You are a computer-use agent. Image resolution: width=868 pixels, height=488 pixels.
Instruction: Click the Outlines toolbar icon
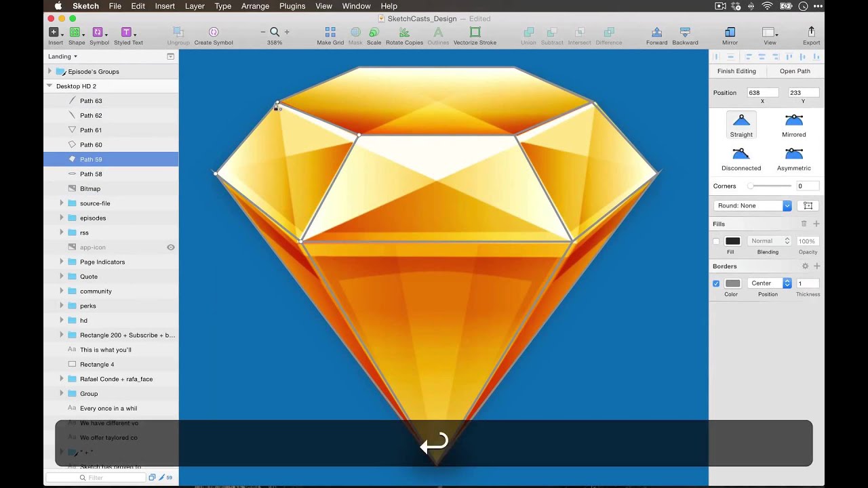pyautogui.click(x=438, y=32)
